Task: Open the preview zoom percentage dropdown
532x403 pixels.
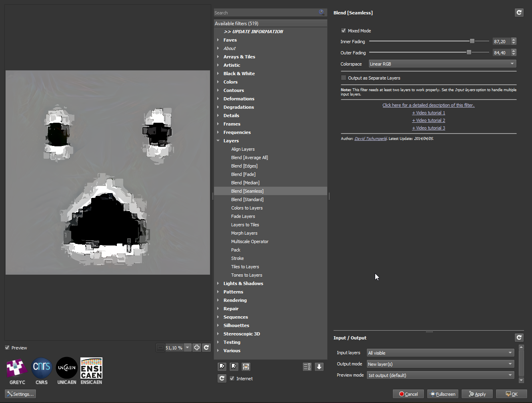Action: point(188,347)
